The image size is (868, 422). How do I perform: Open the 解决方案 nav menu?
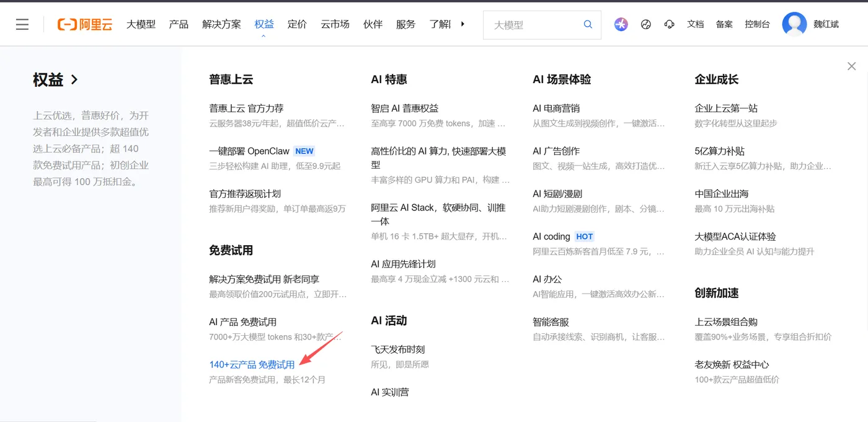[x=221, y=24]
